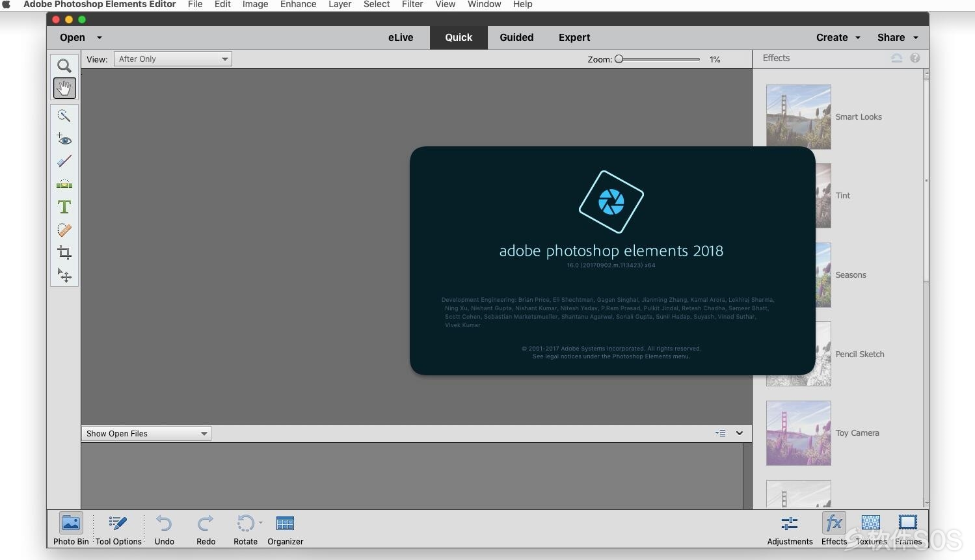Switch to the Guided tab

point(516,38)
